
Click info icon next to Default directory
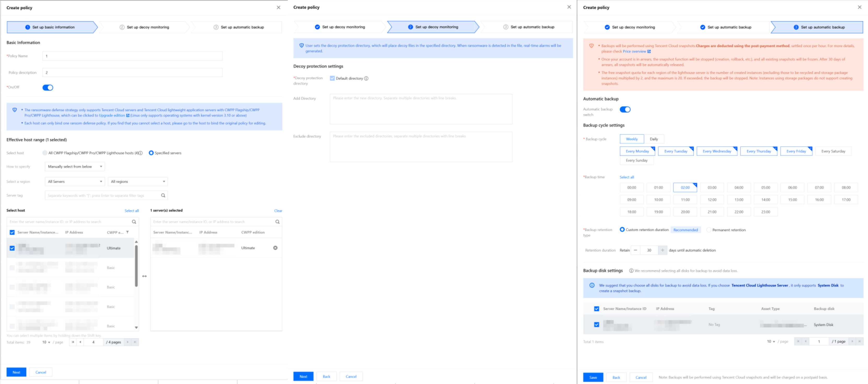click(366, 79)
